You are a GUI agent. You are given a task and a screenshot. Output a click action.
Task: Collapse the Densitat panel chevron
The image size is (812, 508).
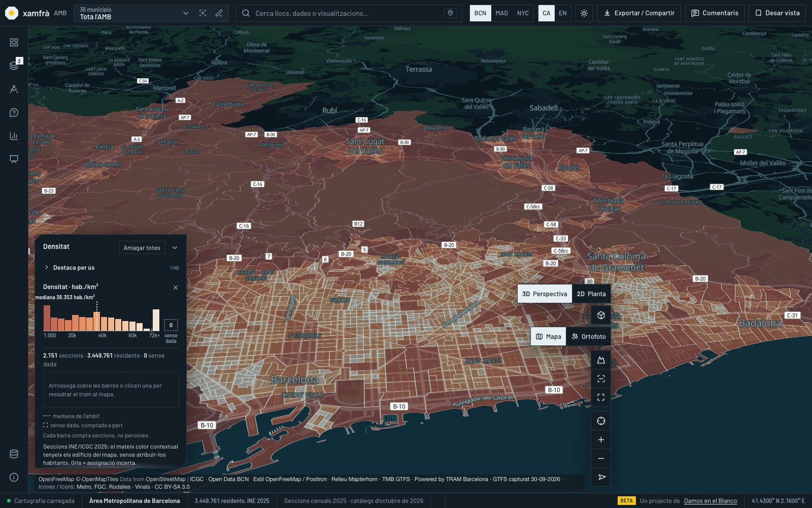175,247
